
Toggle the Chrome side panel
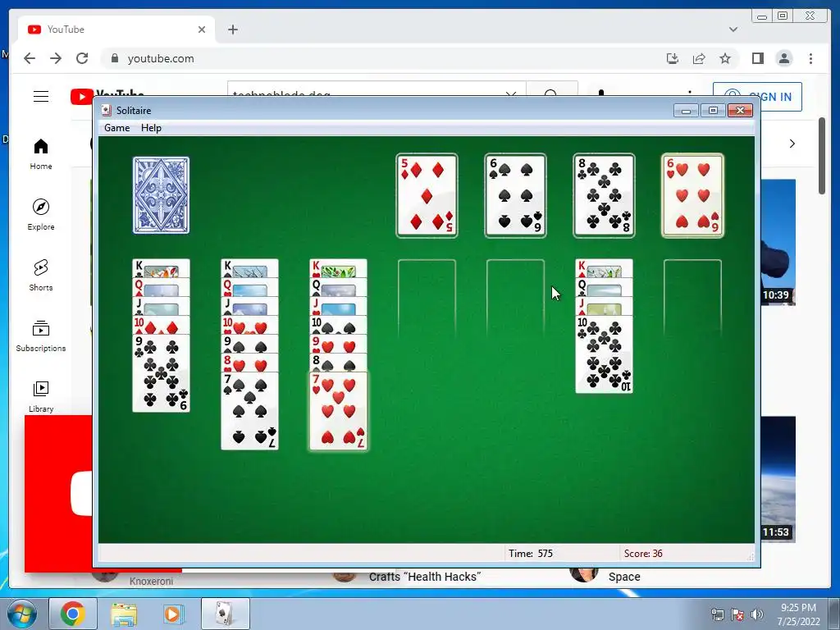(757, 58)
